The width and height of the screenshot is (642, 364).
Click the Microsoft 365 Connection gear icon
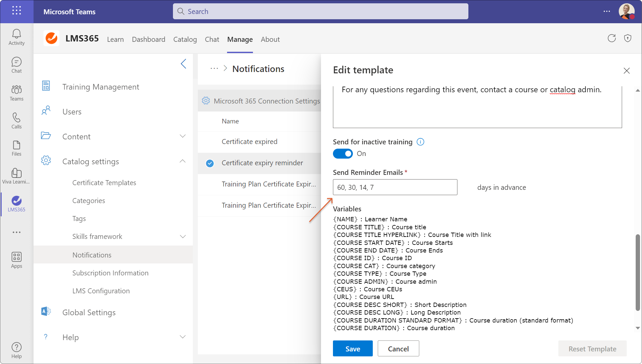point(206,101)
